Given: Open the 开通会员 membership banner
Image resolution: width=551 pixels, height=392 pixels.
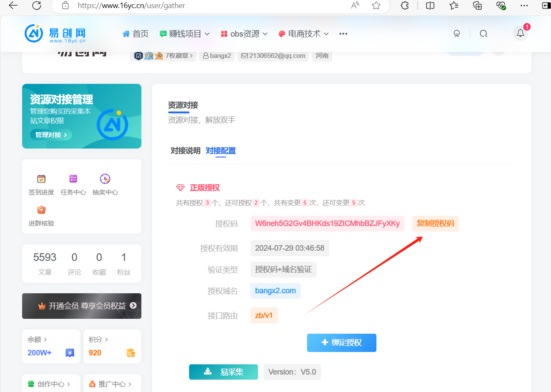Looking at the screenshot, I should coord(82,306).
